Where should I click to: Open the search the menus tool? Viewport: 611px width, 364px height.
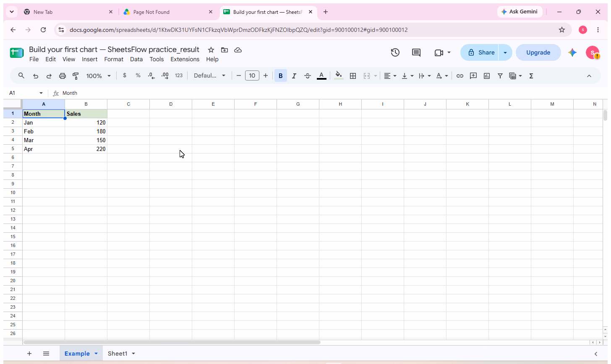click(x=21, y=76)
